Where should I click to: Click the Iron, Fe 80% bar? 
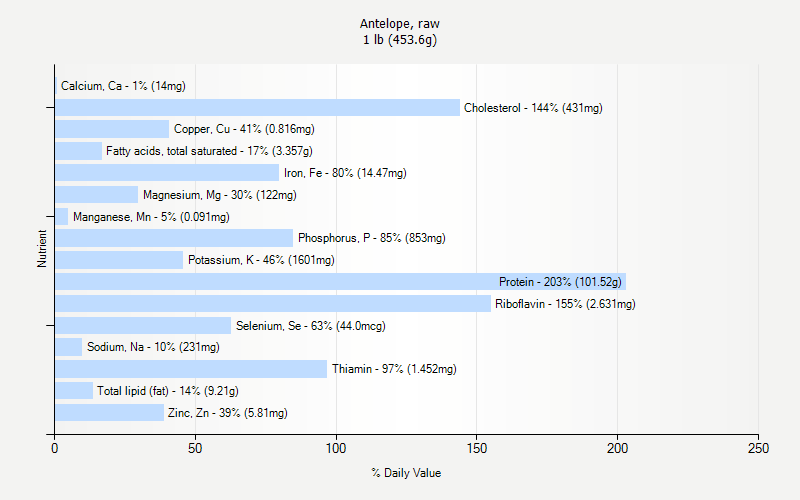coord(167,173)
